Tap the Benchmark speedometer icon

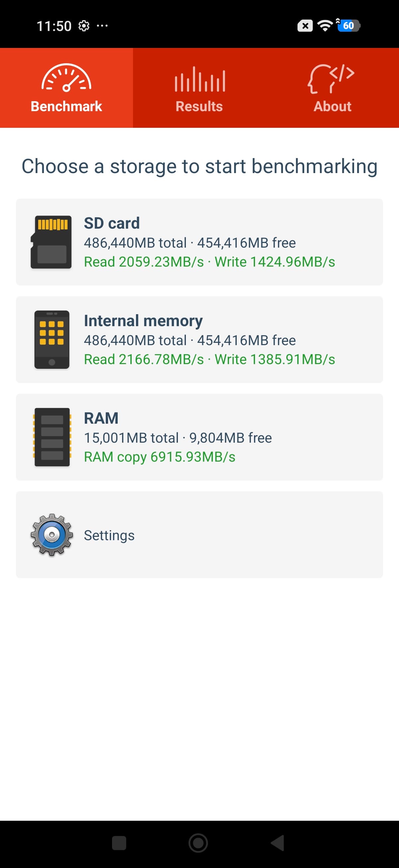[x=66, y=78]
